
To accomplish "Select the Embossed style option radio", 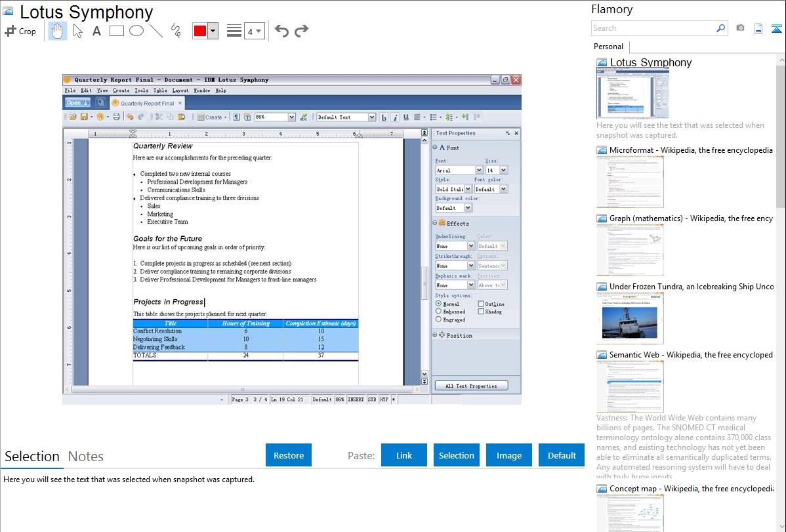I will tap(439, 312).
